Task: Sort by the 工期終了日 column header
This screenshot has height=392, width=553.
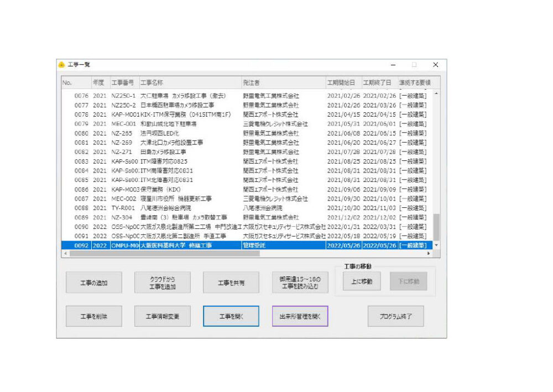Action: (x=380, y=82)
